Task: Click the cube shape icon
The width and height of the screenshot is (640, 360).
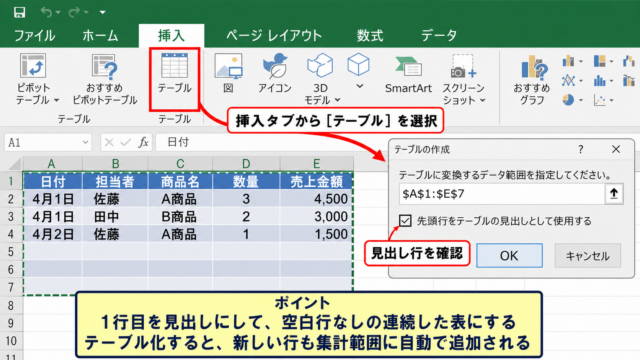Action: 358,64
